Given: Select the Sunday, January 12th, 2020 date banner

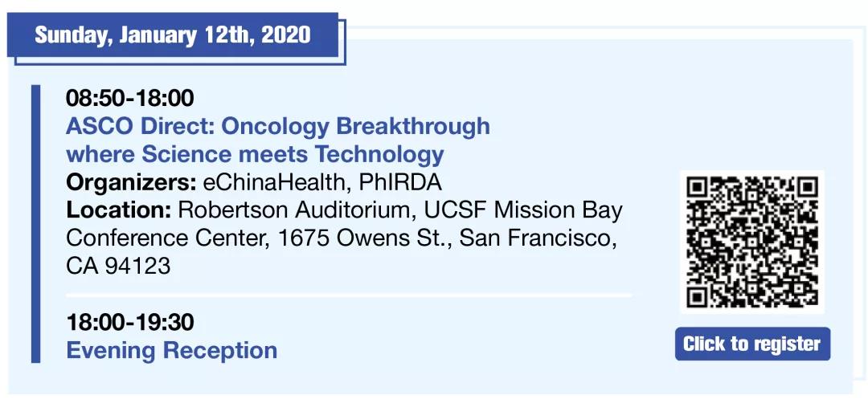Looking at the screenshot, I should pos(173,35).
